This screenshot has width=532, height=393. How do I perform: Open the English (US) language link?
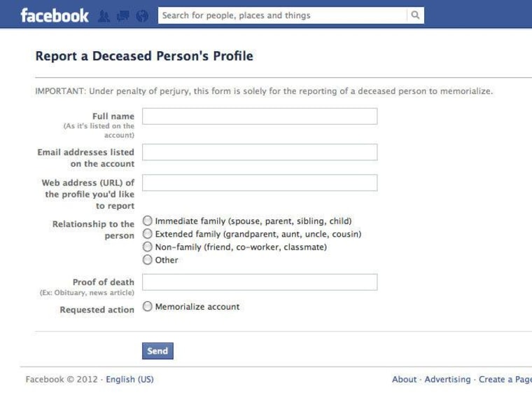tap(129, 379)
